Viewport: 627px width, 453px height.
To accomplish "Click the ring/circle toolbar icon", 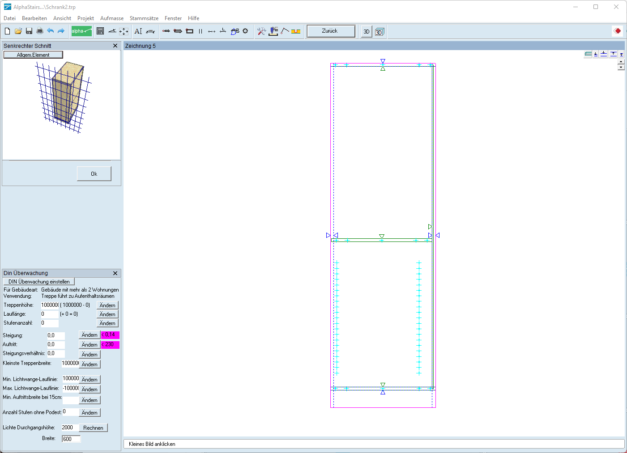I will [246, 31].
